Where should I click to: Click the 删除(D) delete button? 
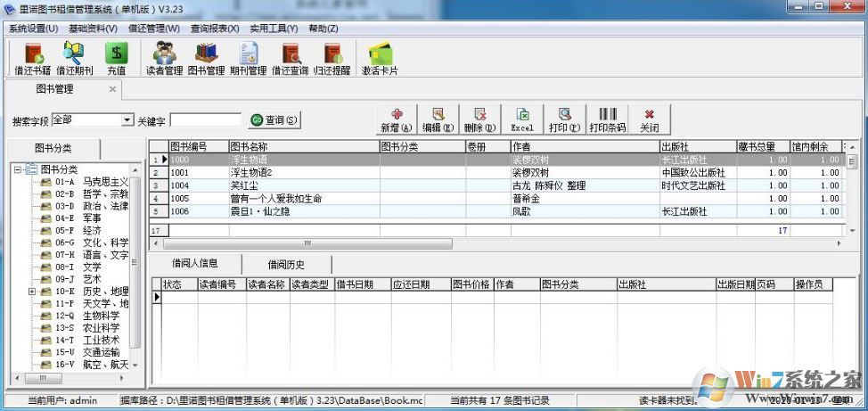coord(480,119)
